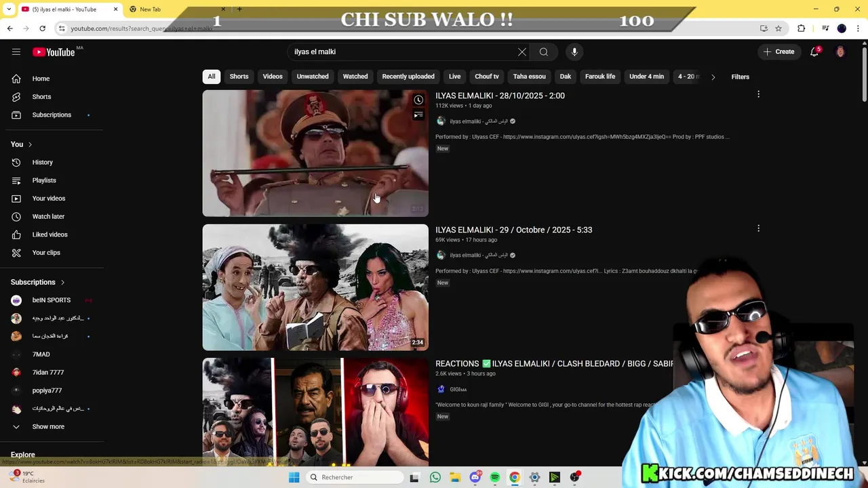Click the magnifier search button
Viewport: 868px width, 488px height.
point(544,52)
